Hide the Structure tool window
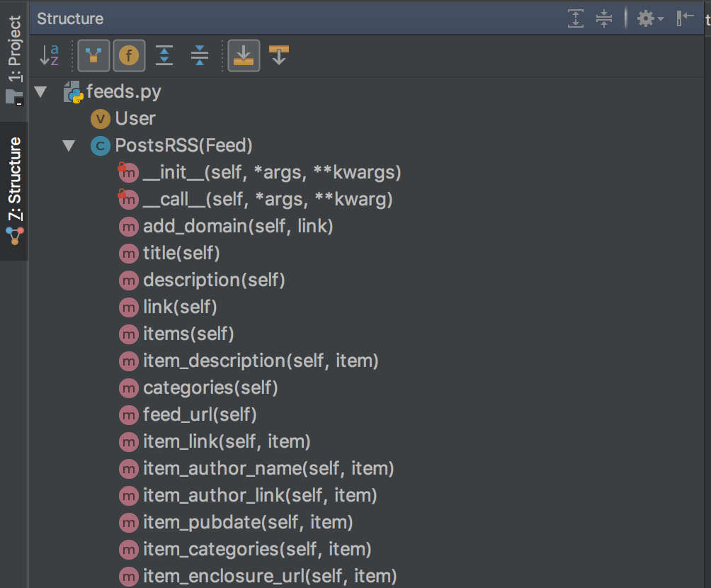 coord(685,18)
